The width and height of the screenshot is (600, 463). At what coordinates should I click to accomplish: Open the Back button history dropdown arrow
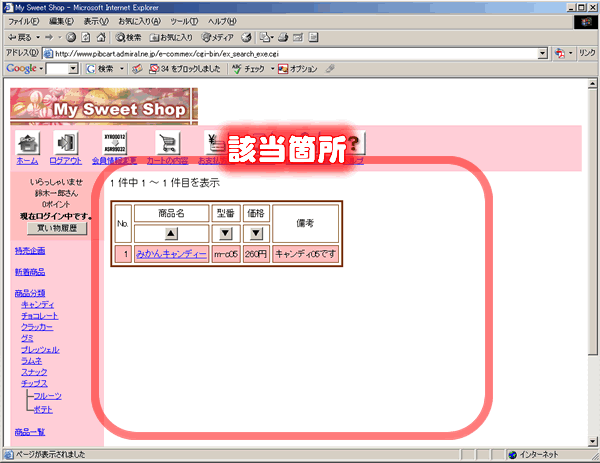tap(38, 37)
